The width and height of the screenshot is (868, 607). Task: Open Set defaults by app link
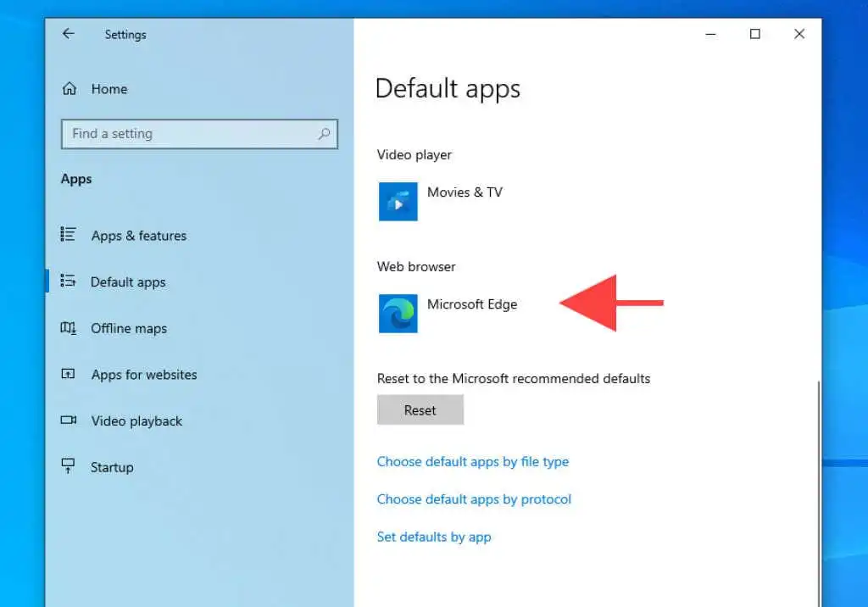(x=434, y=537)
